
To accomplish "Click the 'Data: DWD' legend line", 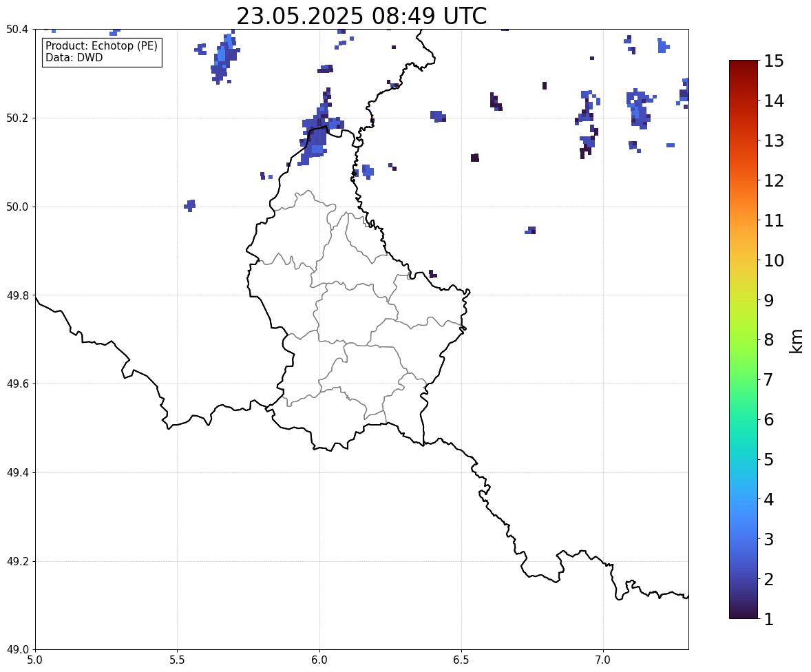I will [x=74, y=57].
